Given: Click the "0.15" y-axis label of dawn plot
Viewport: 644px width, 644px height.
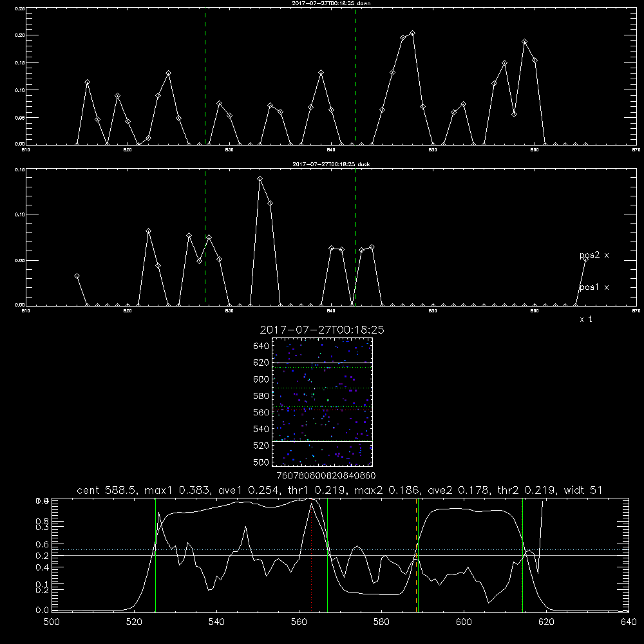Looking at the screenshot, I should (x=20, y=63).
